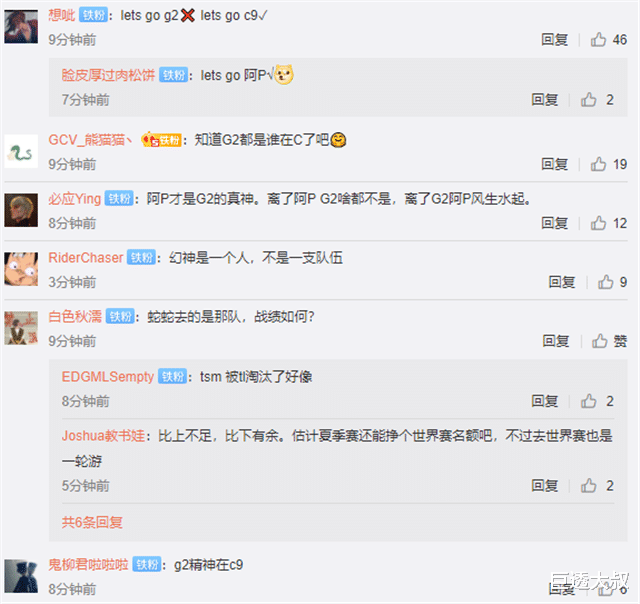Like 必应Ying's comment with 12 likes
Screen dimensions: 640x604
598,223
